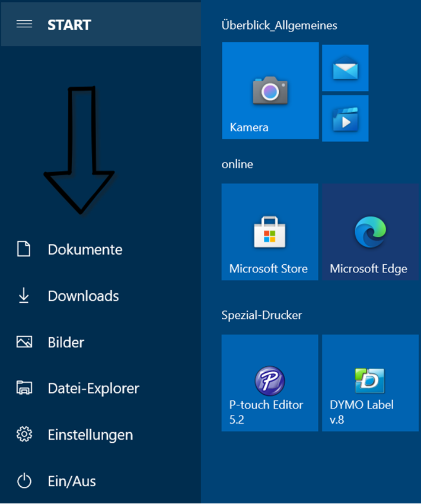Open the Microsoft Edge tile
The height and width of the screenshot is (504, 421).
point(371,232)
